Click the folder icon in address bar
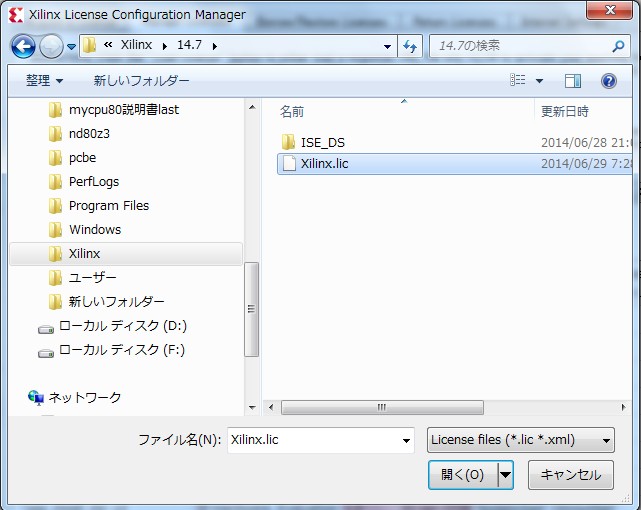The height and width of the screenshot is (510, 641). (x=89, y=45)
